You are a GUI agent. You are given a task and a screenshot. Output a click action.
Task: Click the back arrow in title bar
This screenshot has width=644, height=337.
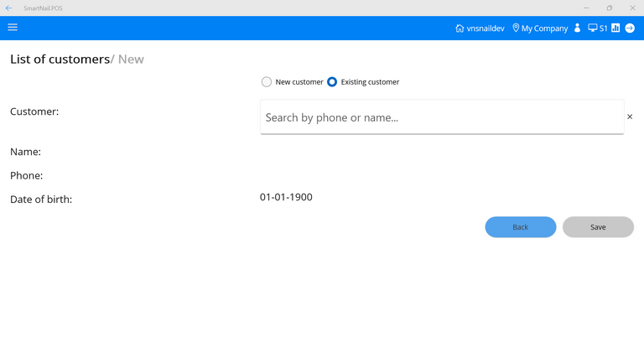pos(8,8)
